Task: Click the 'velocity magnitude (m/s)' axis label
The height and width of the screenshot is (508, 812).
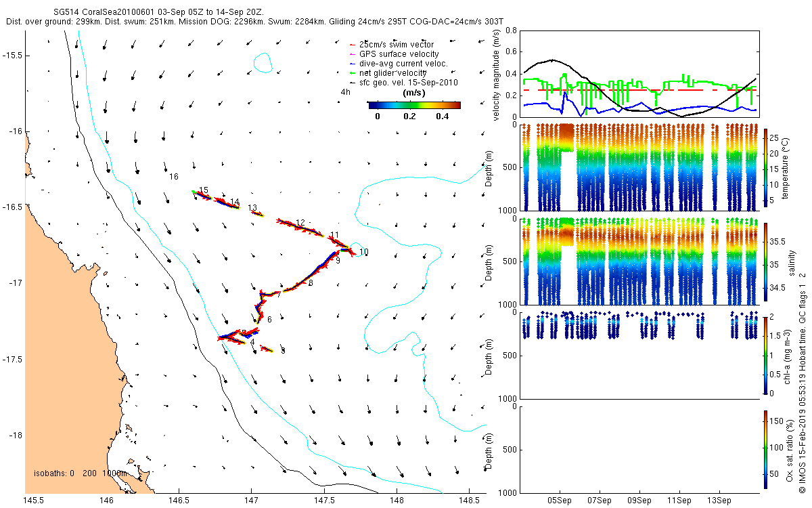Action: [x=497, y=75]
